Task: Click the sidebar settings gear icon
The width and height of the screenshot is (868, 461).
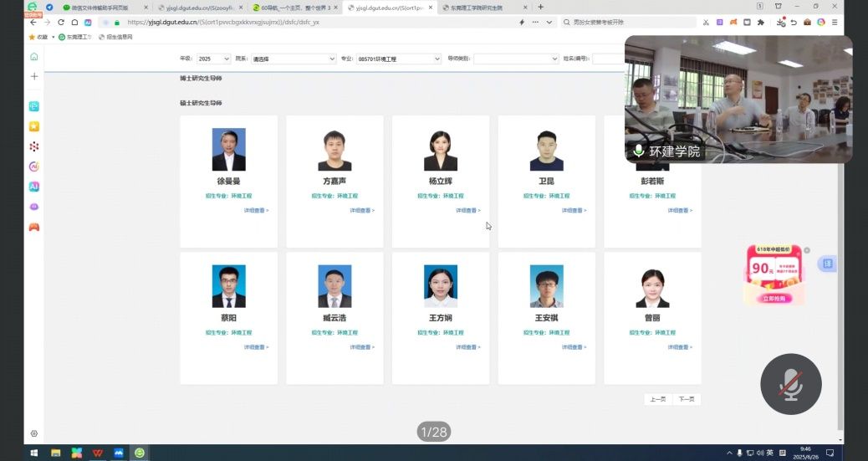Action: point(34,433)
